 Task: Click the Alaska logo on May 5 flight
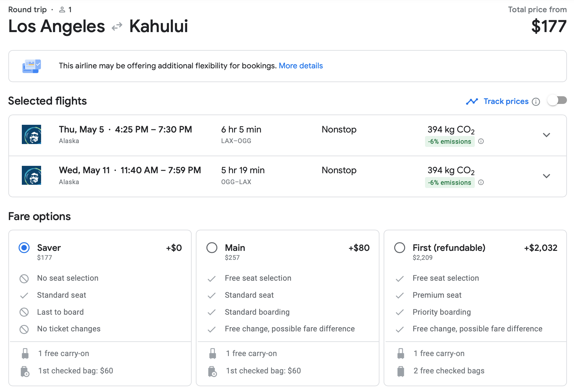[31, 134]
